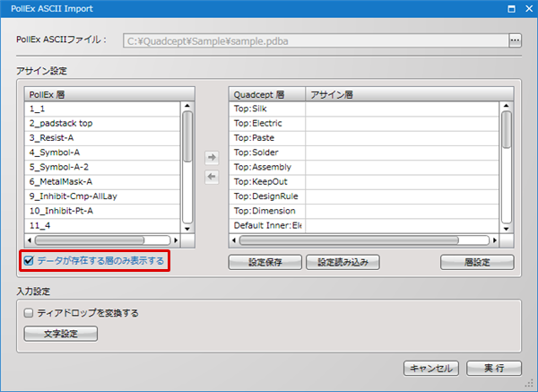
Task: Click the left arrow unassign button
Action: coord(212,177)
